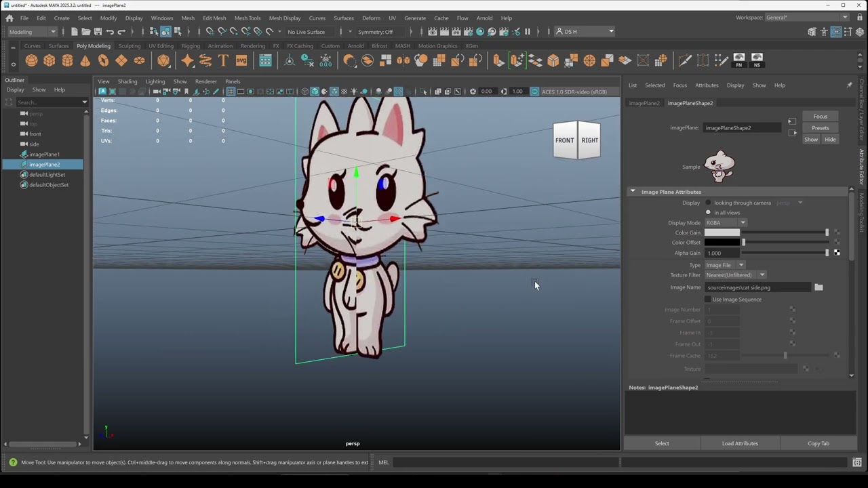868x488 pixels.
Task: Click the Alpha Gain slider track
Action: tap(784, 253)
